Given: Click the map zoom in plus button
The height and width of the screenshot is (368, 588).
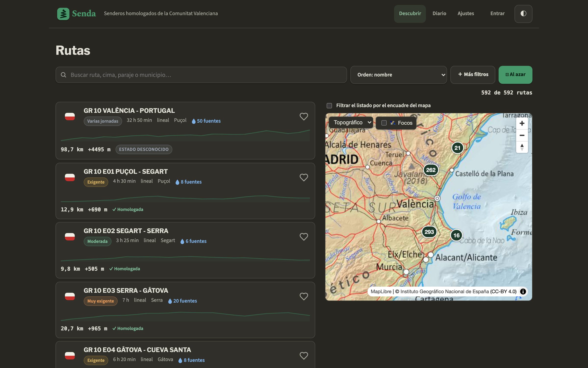Looking at the screenshot, I should (x=522, y=123).
